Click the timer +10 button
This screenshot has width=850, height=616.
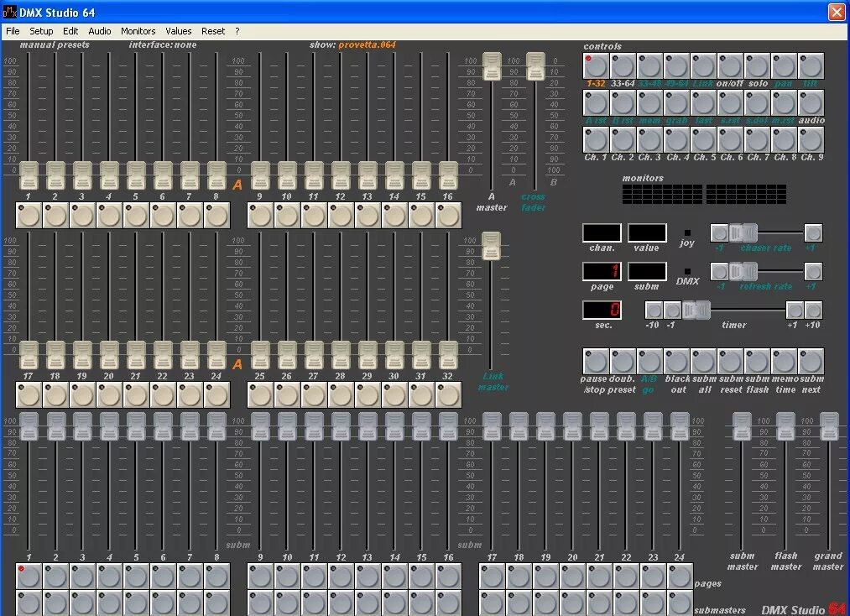point(813,311)
